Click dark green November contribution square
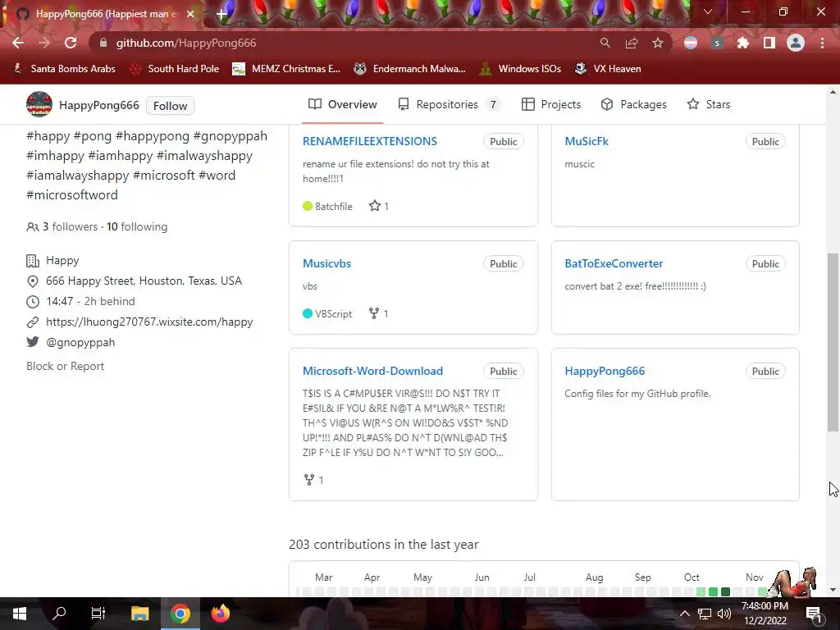840x630 pixels. [x=725, y=591]
